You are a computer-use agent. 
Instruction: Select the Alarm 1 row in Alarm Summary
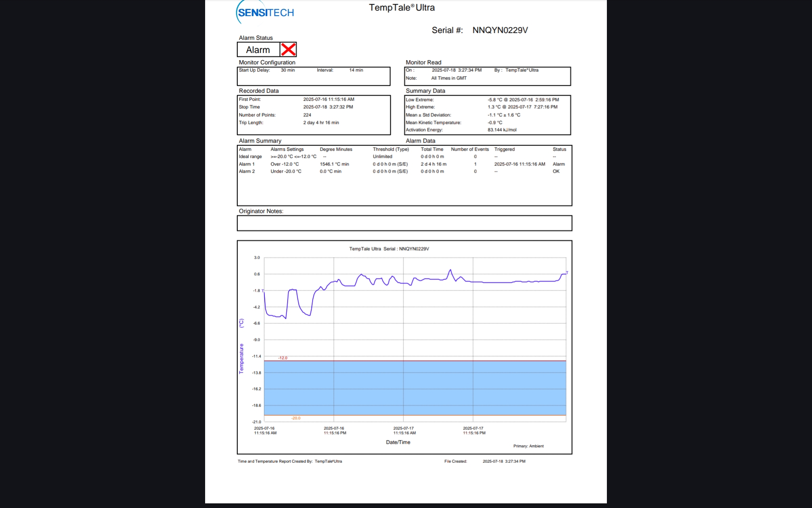247,164
